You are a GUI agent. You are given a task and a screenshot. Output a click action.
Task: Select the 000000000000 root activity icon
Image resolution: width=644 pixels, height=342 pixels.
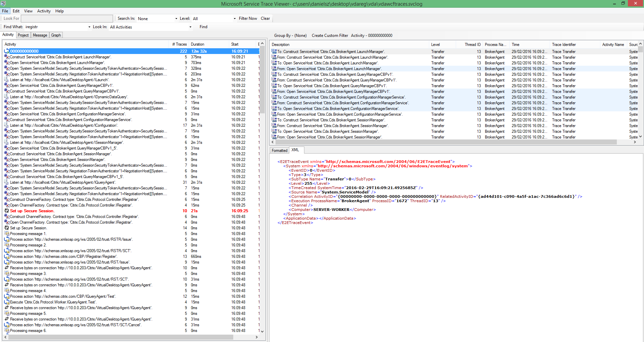[7, 51]
